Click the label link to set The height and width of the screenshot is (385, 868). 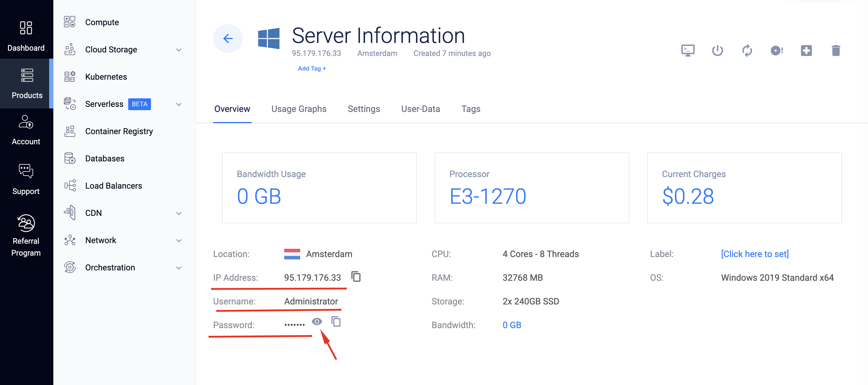[x=754, y=254]
